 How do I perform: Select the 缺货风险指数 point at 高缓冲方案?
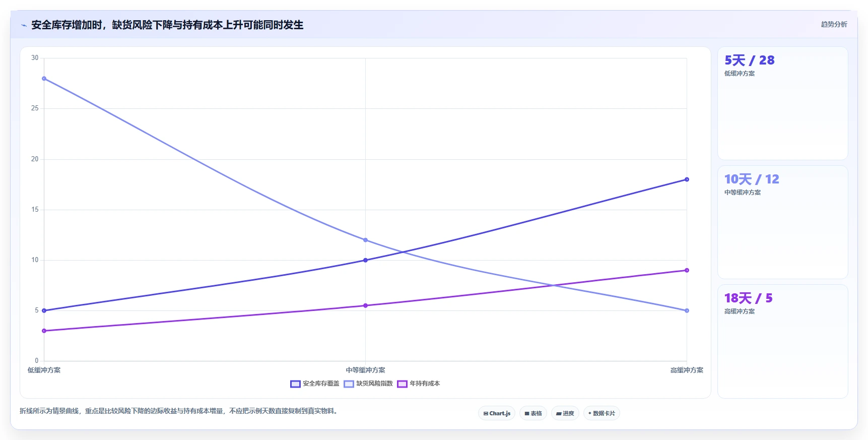pyautogui.click(x=687, y=310)
